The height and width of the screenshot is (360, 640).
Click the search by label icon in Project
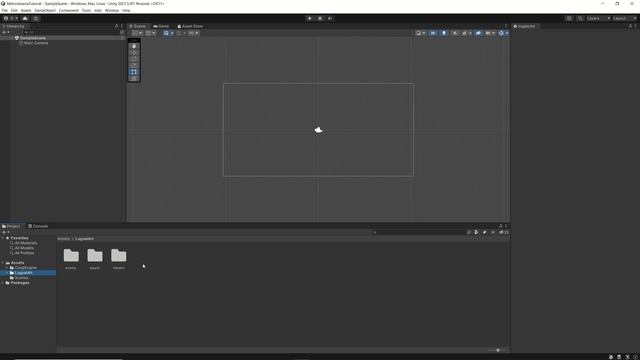coord(484,232)
